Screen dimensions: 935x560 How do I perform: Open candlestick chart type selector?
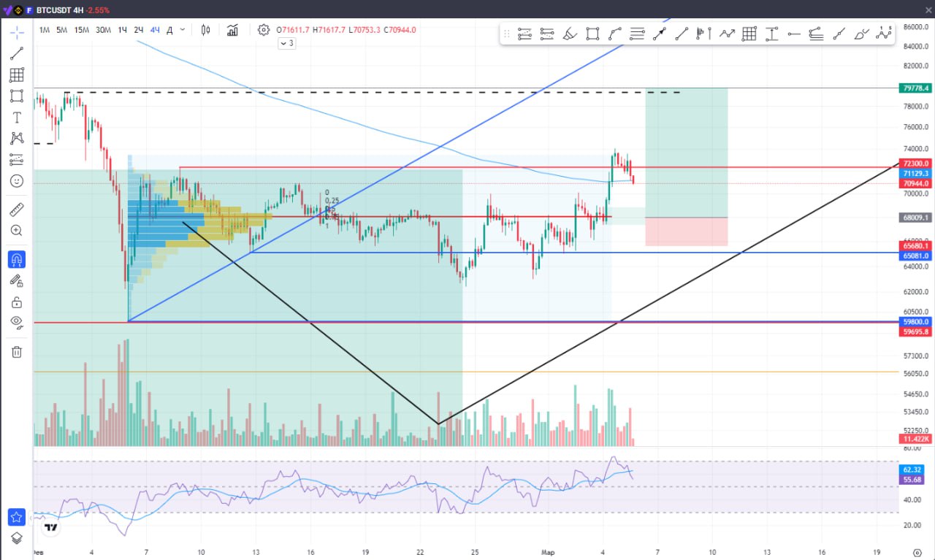coord(205,30)
